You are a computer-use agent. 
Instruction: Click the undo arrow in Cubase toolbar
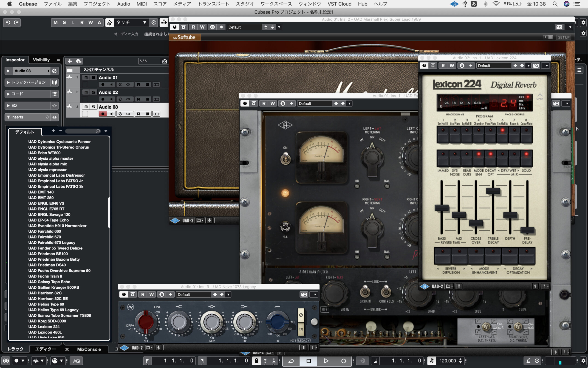point(8,22)
